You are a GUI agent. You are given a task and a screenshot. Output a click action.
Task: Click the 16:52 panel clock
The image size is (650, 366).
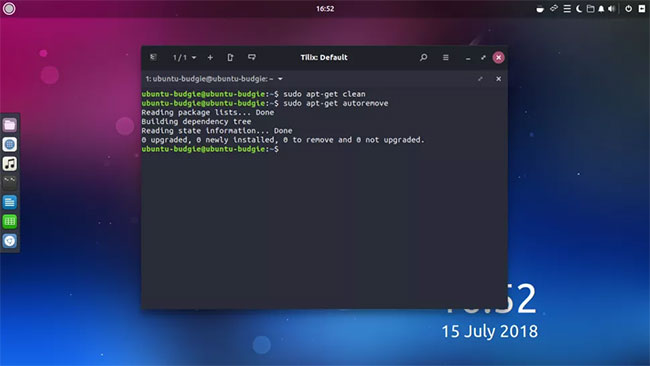325,8
